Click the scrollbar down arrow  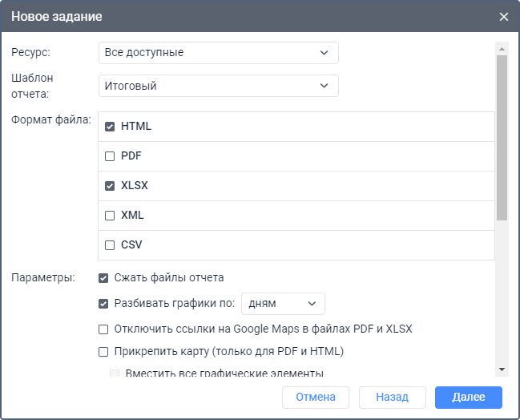click(x=502, y=369)
